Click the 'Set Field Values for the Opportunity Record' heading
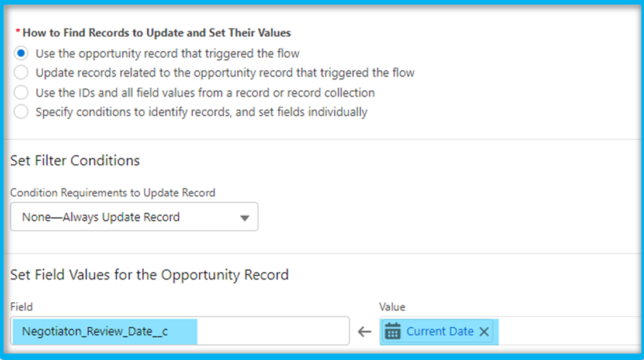The height and width of the screenshot is (360, 644). (150, 275)
